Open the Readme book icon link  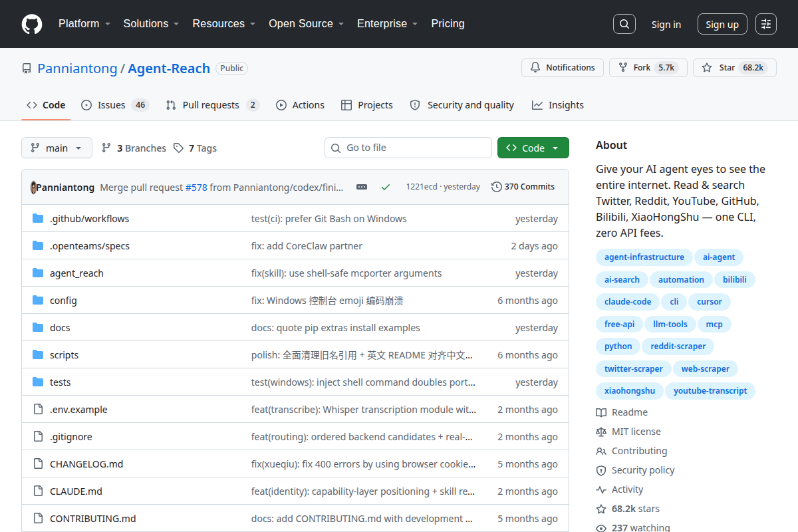pyautogui.click(x=622, y=412)
